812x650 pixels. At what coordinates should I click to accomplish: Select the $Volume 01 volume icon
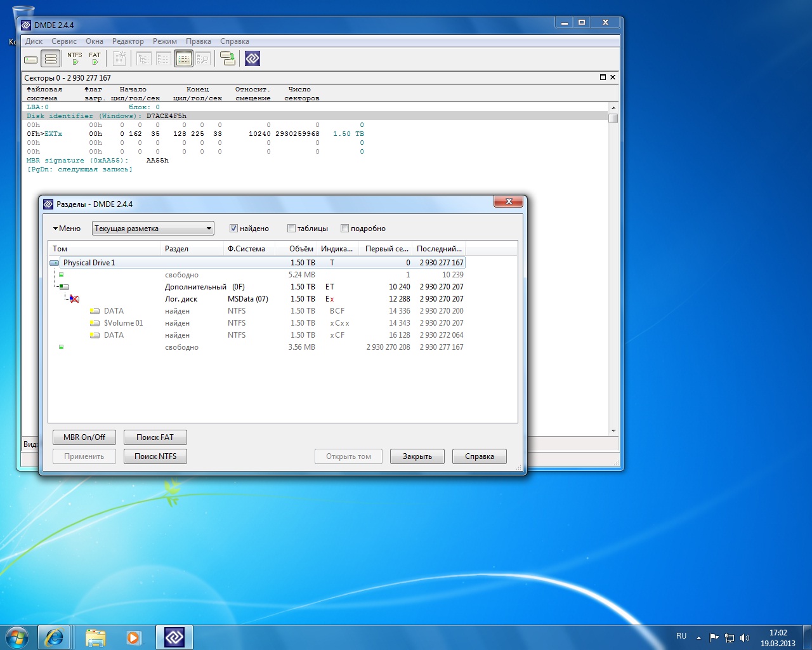tap(95, 323)
